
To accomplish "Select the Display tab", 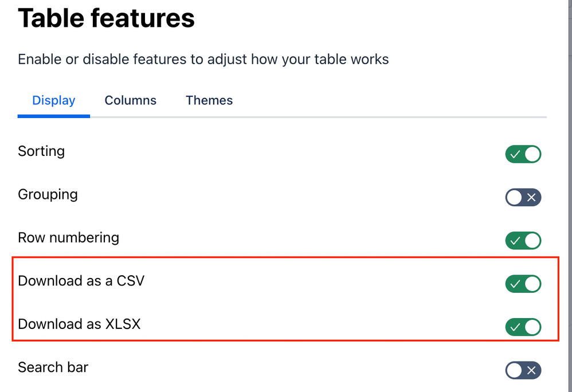I will coord(54,100).
